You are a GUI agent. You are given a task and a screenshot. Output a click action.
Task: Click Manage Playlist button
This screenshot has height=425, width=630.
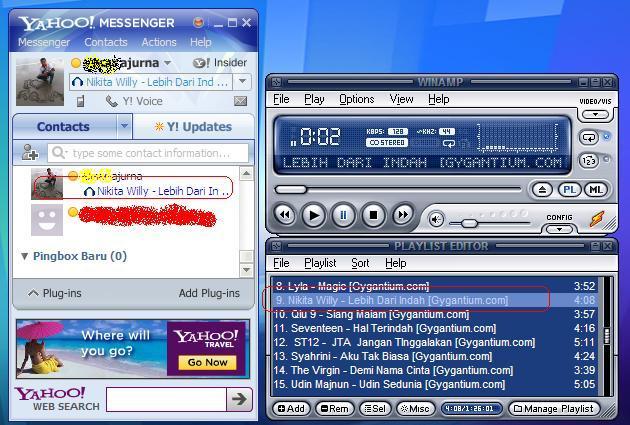(x=554, y=409)
